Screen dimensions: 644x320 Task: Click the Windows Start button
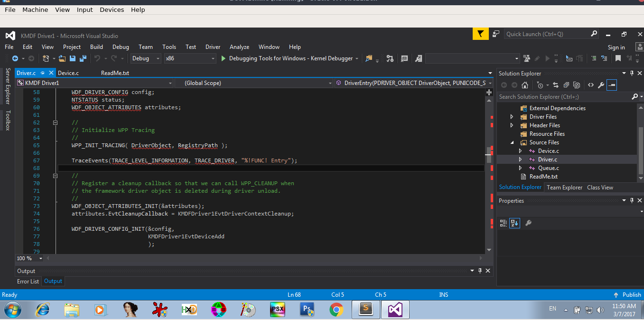pyautogui.click(x=11, y=310)
